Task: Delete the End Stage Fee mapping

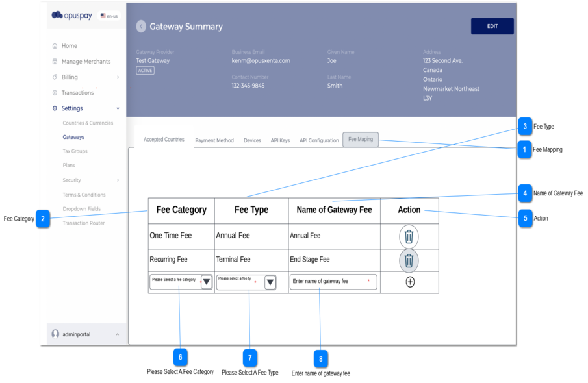Action: point(409,260)
